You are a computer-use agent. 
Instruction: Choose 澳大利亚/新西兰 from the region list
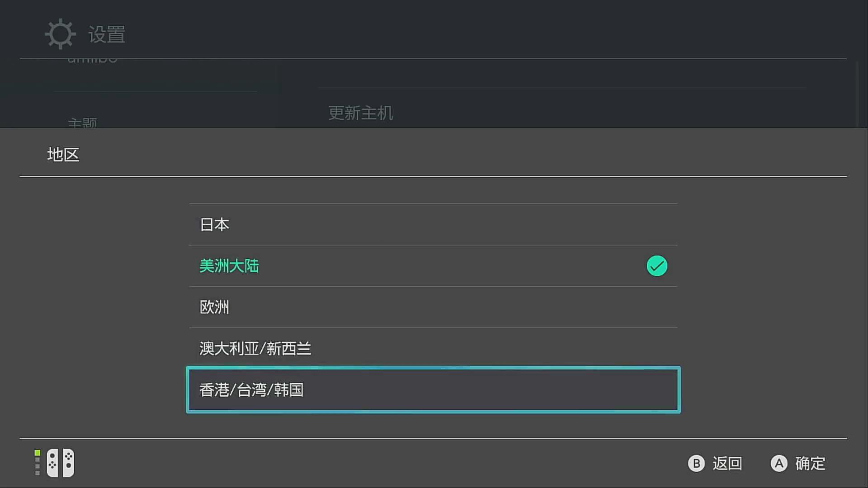point(433,348)
